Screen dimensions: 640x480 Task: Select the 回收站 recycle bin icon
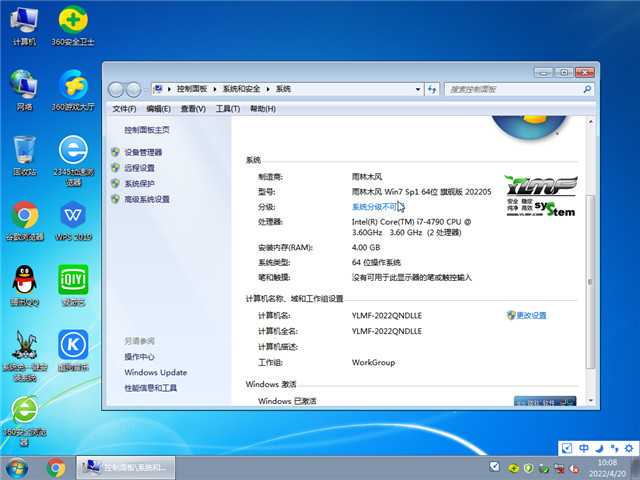point(24,156)
